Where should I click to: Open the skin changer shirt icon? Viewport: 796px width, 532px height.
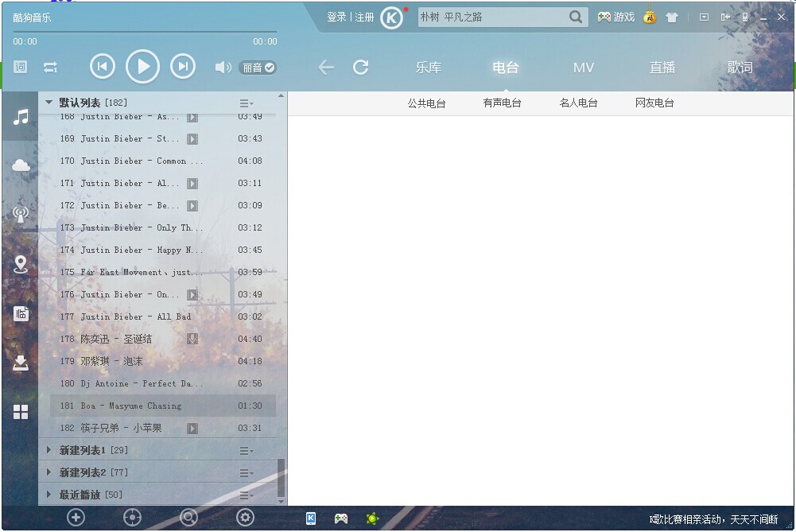[672, 17]
